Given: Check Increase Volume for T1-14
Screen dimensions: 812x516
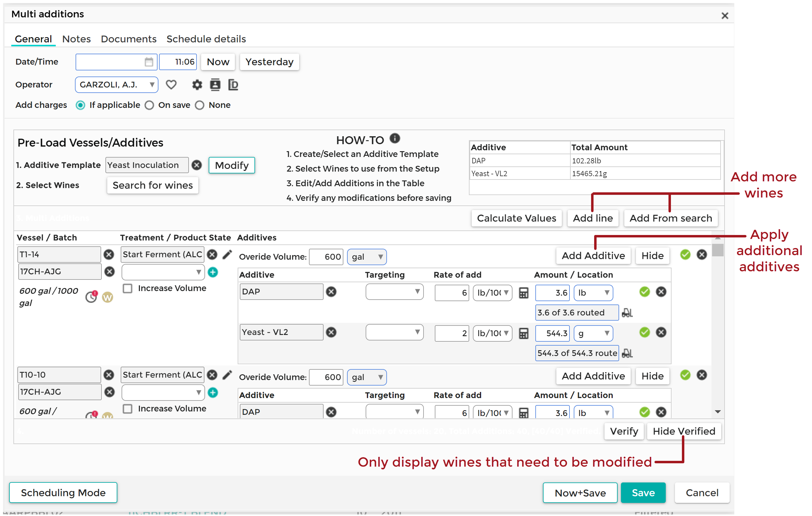Looking at the screenshot, I should point(127,288).
